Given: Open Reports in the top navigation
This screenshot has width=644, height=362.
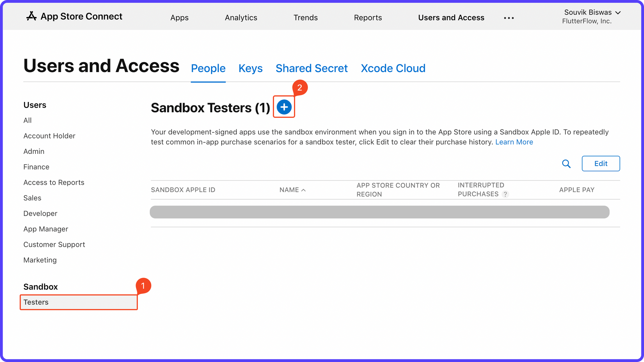Looking at the screenshot, I should pyautogui.click(x=368, y=18).
